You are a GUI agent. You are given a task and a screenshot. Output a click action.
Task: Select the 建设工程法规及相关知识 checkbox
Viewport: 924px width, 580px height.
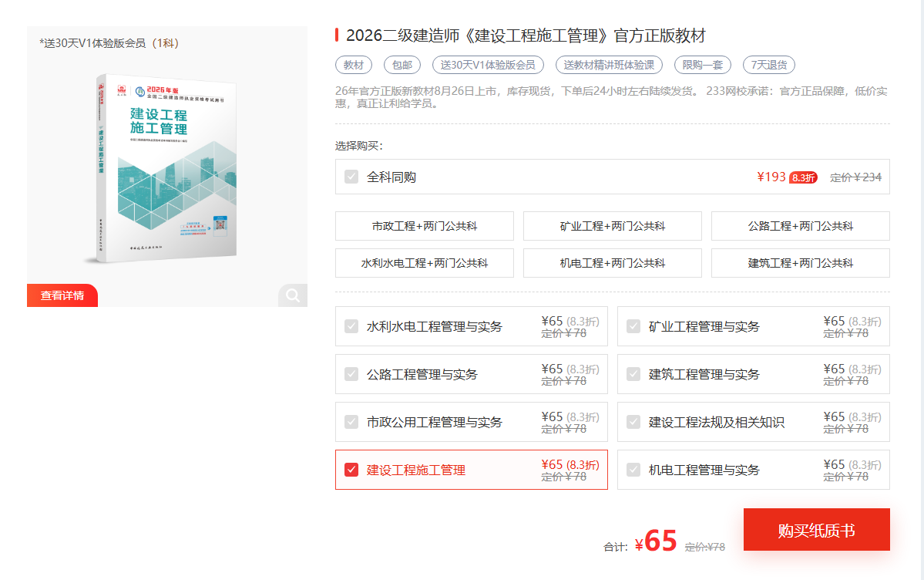[x=633, y=422]
